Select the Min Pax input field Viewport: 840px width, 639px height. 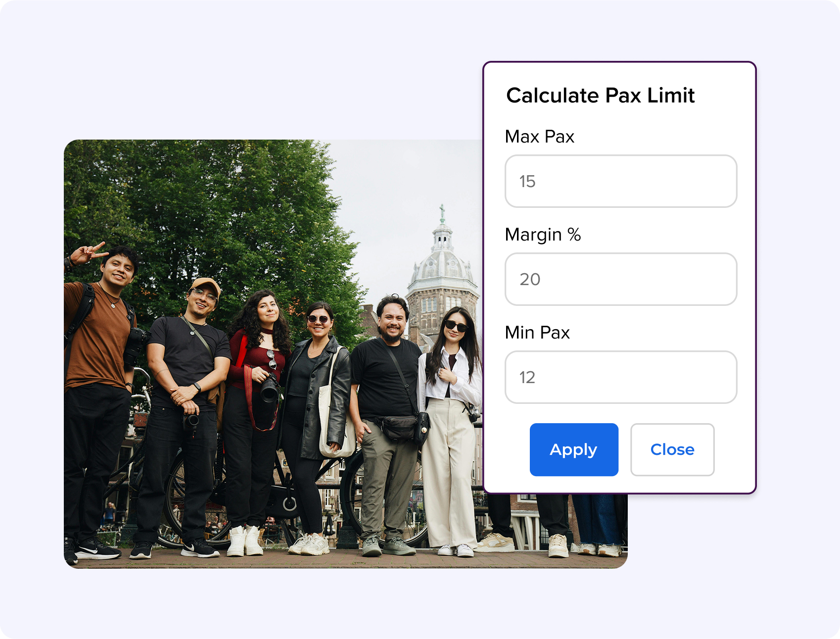[x=620, y=377]
